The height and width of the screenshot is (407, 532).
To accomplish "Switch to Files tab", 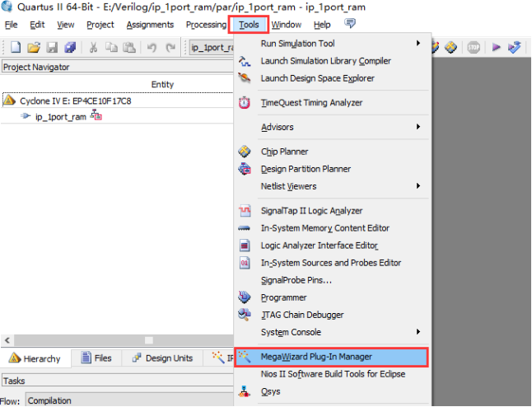I will coord(96,358).
